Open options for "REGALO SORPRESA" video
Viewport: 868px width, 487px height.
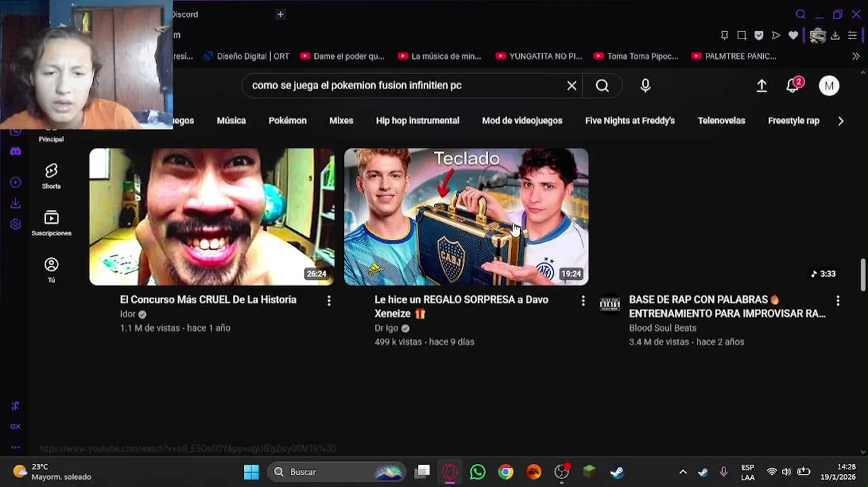pyautogui.click(x=583, y=301)
